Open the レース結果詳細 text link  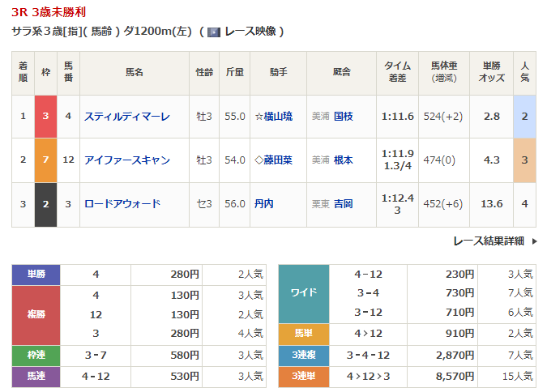click(x=488, y=241)
